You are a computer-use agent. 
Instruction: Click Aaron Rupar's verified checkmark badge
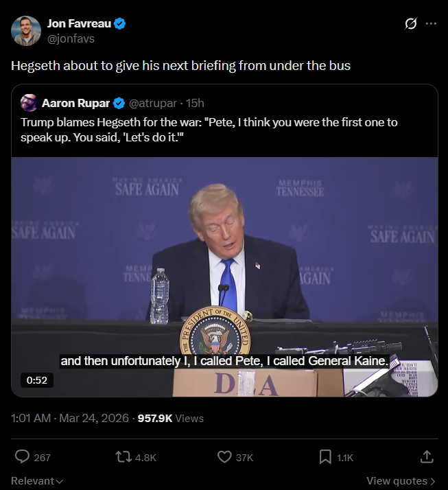(x=119, y=103)
